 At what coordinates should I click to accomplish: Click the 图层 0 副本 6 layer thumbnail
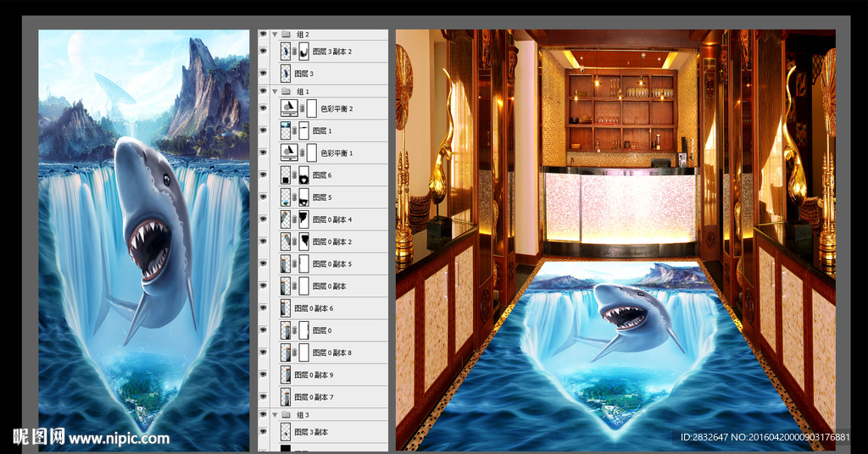pyautogui.click(x=286, y=308)
